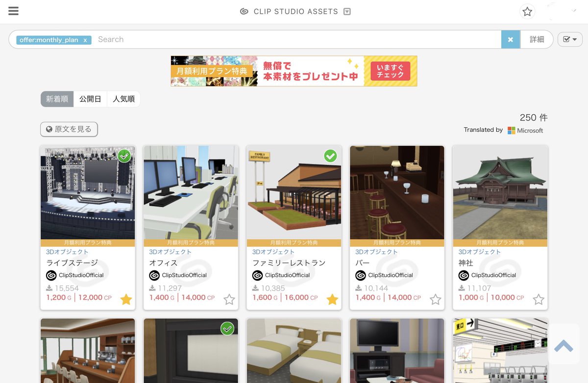Jump to page top with up arrow

tap(563, 345)
